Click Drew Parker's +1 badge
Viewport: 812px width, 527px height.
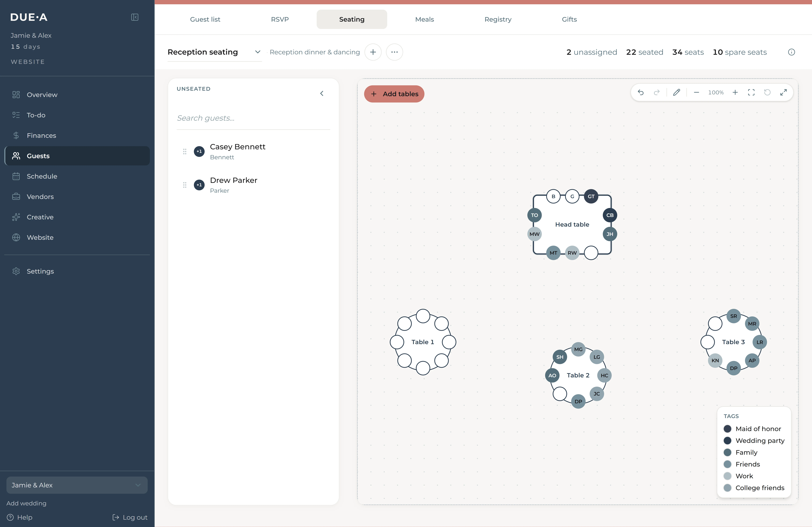199,185
